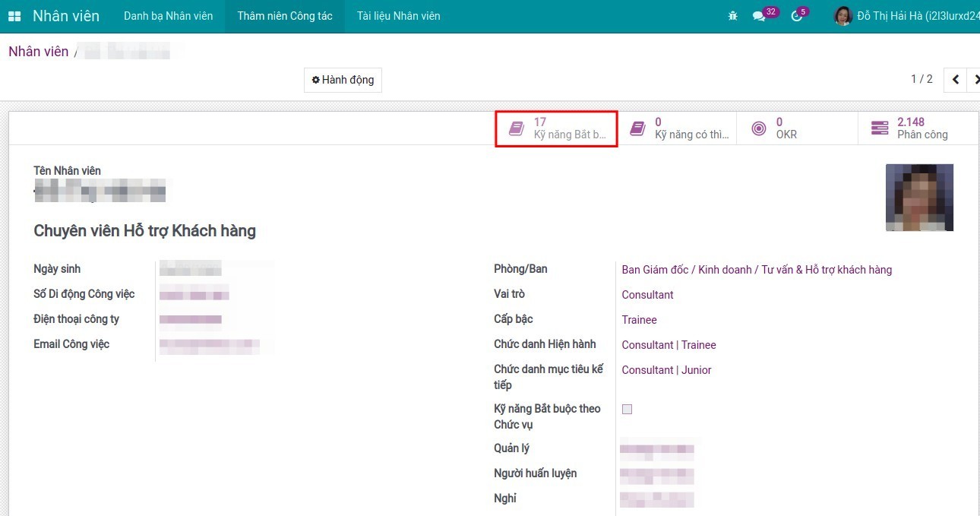Click the Nhân viên breadcrumb link
Image resolution: width=980 pixels, height=516 pixels.
tap(38, 52)
